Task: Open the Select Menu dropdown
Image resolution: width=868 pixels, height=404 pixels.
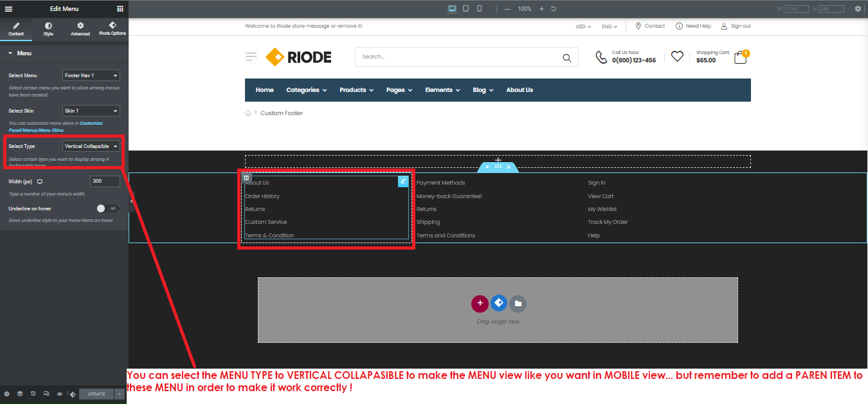Action: point(91,75)
